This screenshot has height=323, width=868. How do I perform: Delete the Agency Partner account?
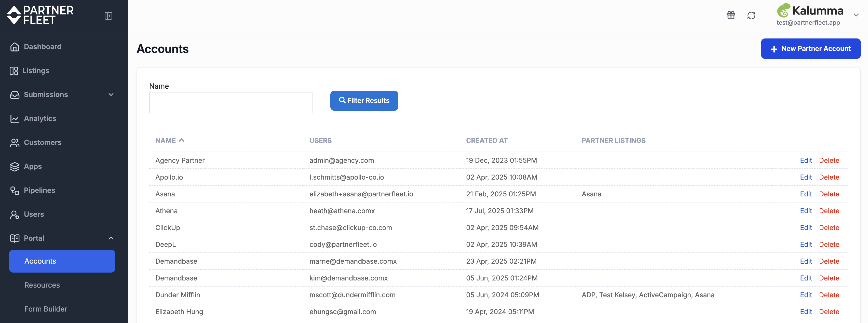(x=829, y=160)
